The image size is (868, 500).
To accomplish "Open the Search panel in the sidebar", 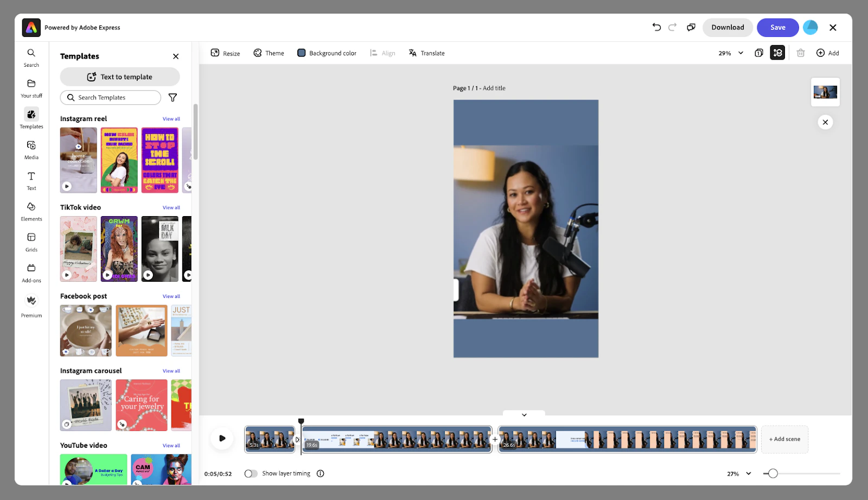I will (x=31, y=57).
